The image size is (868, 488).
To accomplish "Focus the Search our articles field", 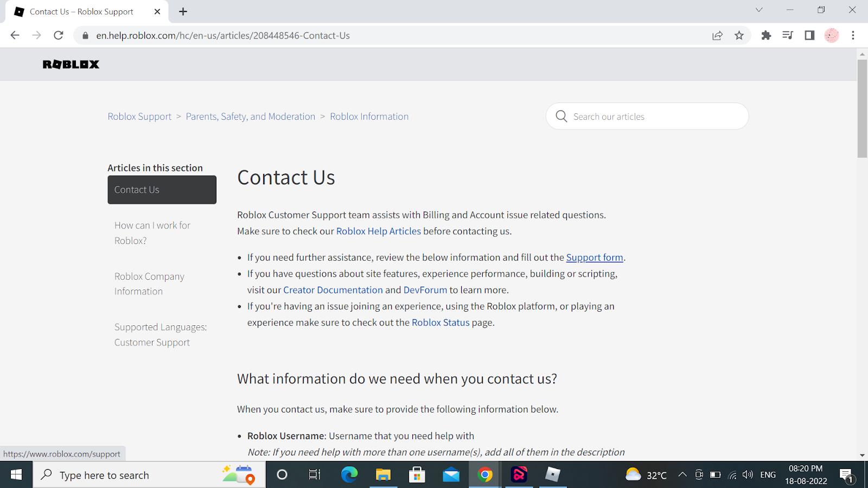I will tap(647, 116).
